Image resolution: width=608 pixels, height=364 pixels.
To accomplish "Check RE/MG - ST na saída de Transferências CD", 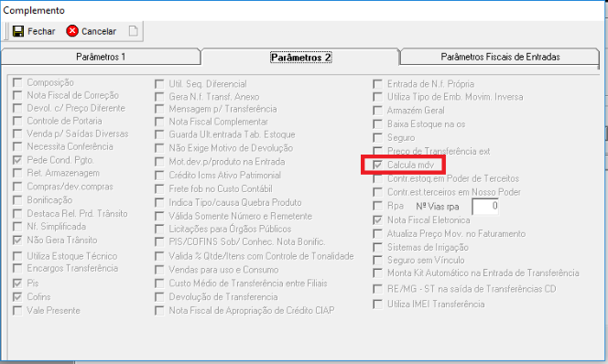I will [377, 289].
